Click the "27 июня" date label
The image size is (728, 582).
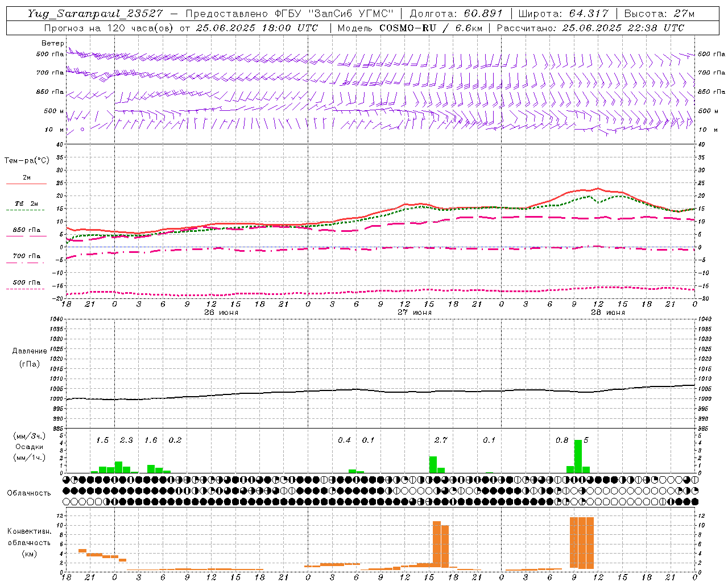[x=415, y=312]
